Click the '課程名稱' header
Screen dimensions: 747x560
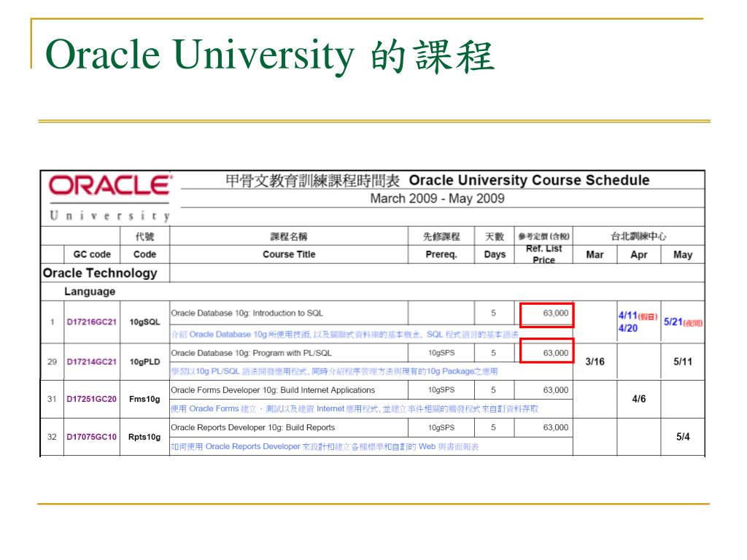(289, 236)
